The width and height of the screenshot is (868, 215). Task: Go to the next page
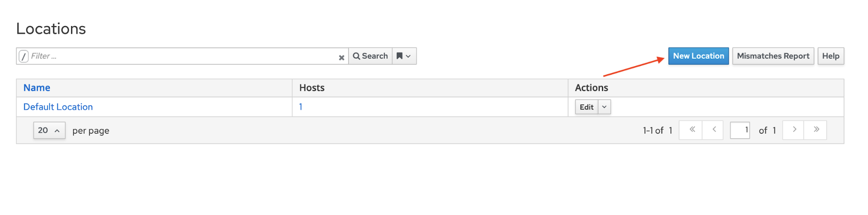pyautogui.click(x=794, y=130)
